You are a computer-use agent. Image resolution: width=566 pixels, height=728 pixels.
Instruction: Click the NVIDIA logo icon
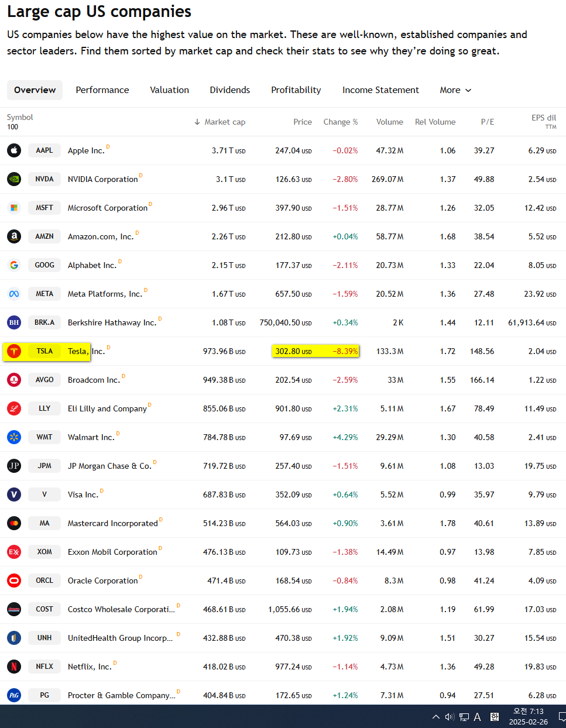click(x=14, y=179)
